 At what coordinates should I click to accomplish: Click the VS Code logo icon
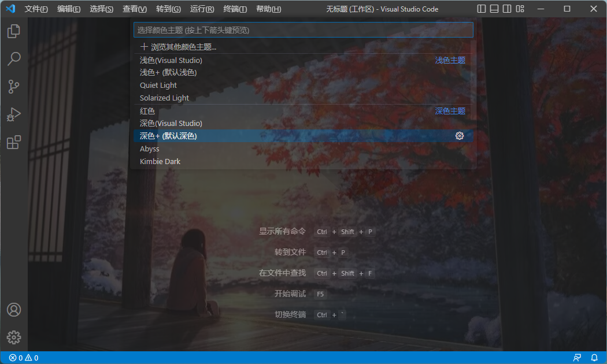10,9
